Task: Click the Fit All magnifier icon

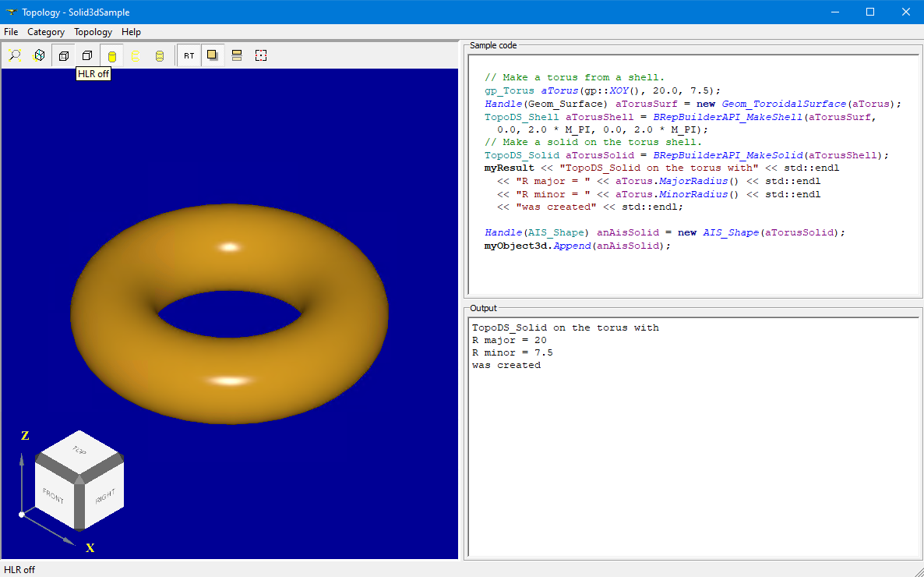Action: [16, 56]
